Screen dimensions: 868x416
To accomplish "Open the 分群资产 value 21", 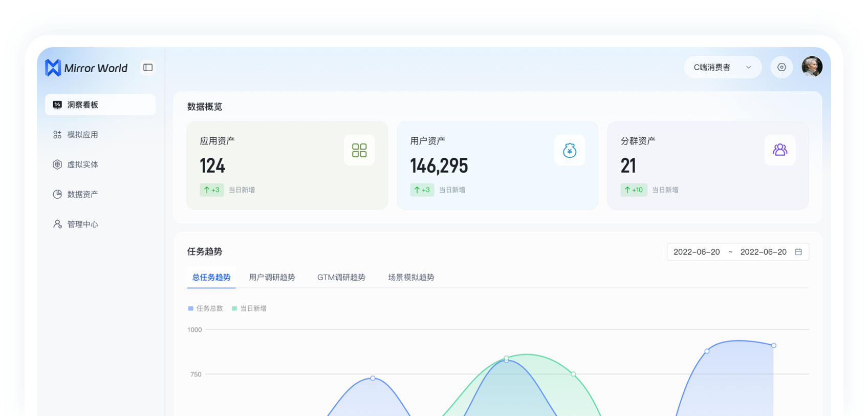I will [628, 166].
